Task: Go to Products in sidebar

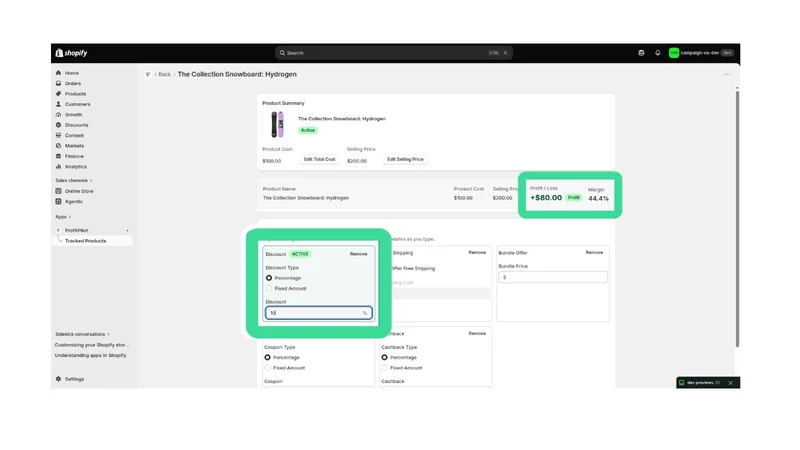Action: coord(75,94)
